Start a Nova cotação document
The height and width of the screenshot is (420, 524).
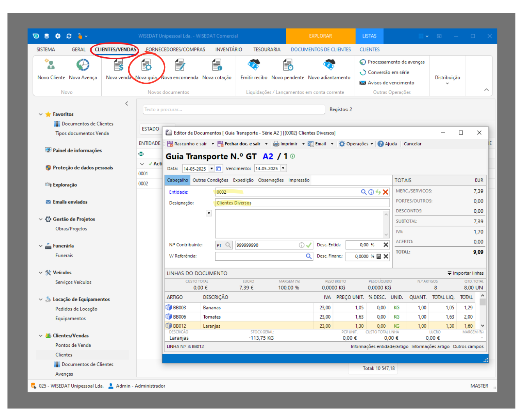point(217,65)
